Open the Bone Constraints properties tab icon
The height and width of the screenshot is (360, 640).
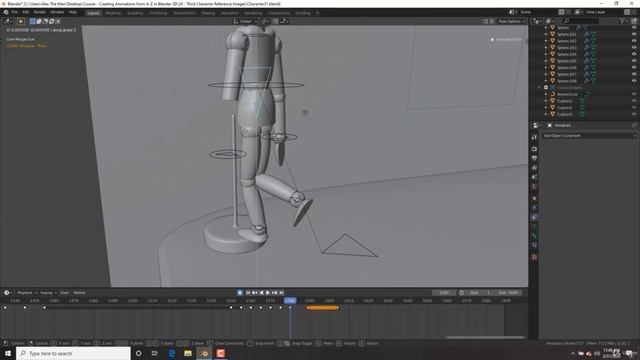[534, 245]
